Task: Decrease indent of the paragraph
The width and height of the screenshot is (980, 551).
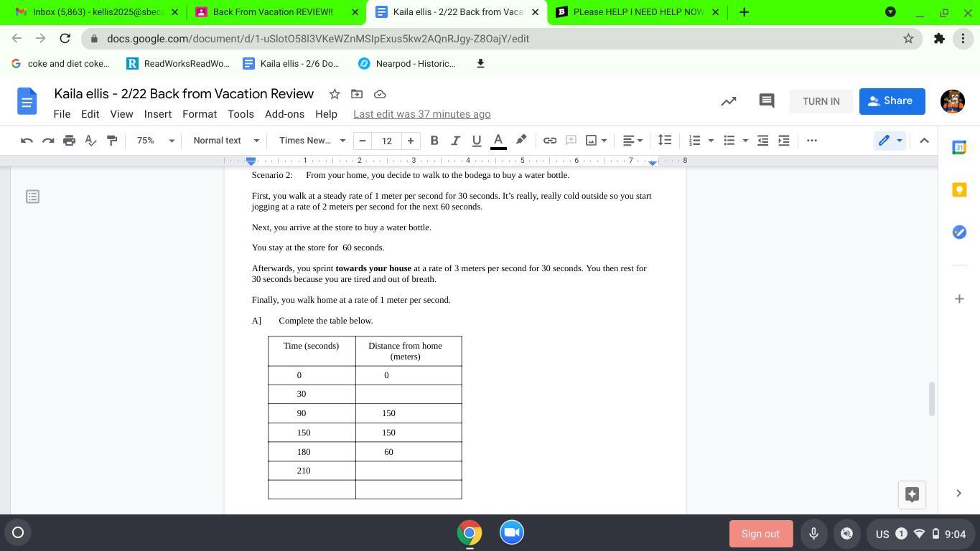Action: coord(762,141)
